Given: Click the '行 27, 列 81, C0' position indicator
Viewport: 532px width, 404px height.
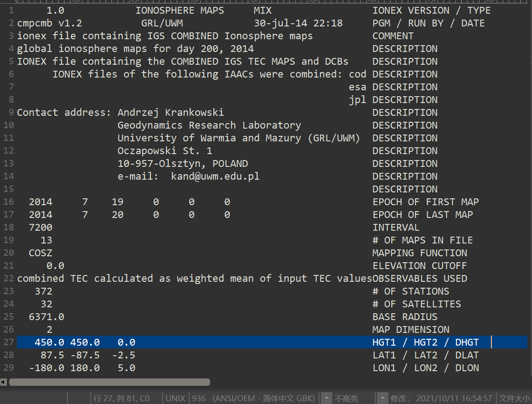Looking at the screenshot, I should click(x=121, y=398).
